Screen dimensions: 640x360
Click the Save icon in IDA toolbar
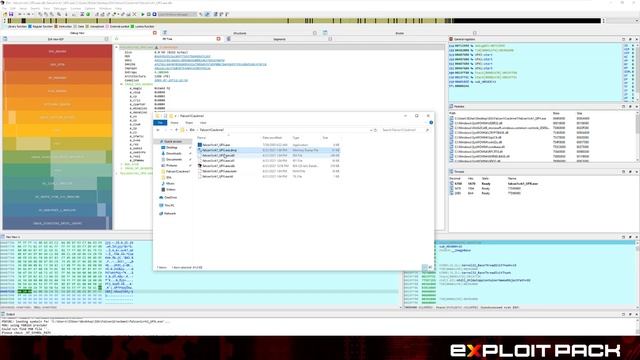click(11, 14)
